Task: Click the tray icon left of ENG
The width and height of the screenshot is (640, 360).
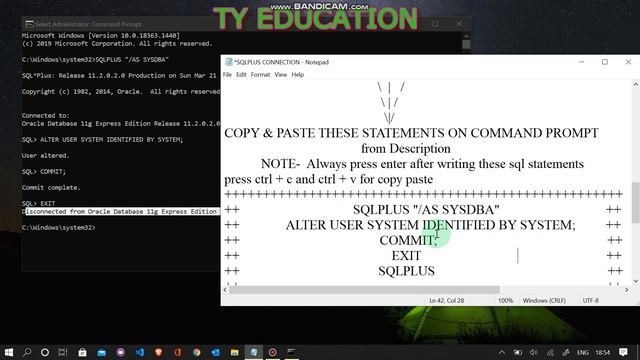Action: [566, 352]
